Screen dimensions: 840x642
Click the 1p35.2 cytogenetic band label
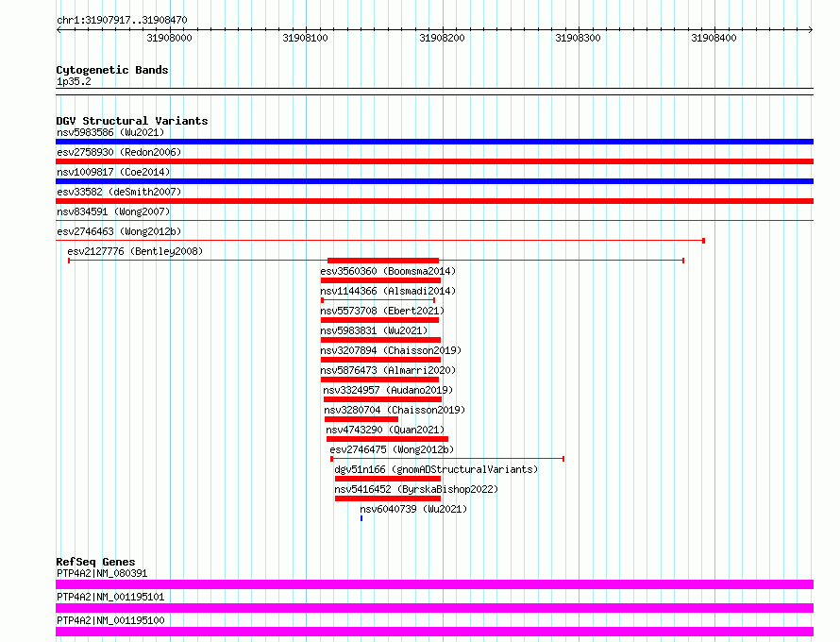tap(74, 81)
